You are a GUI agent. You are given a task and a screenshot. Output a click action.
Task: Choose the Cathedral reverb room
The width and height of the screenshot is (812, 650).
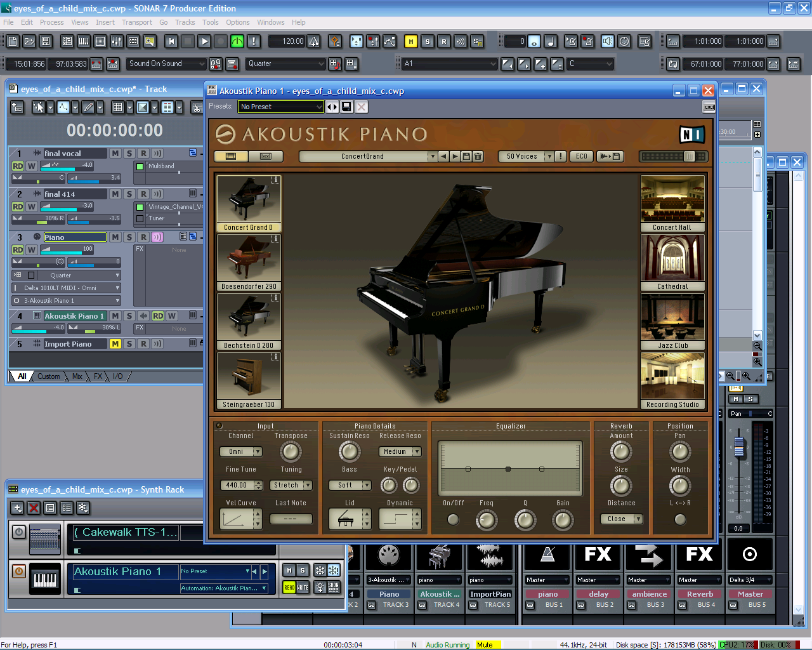coord(672,263)
